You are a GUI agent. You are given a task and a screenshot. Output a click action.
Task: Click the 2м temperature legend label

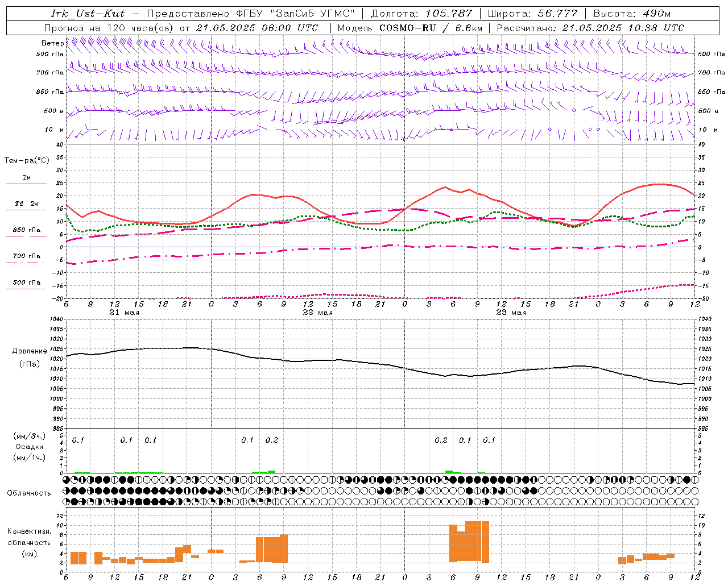tap(27, 178)
